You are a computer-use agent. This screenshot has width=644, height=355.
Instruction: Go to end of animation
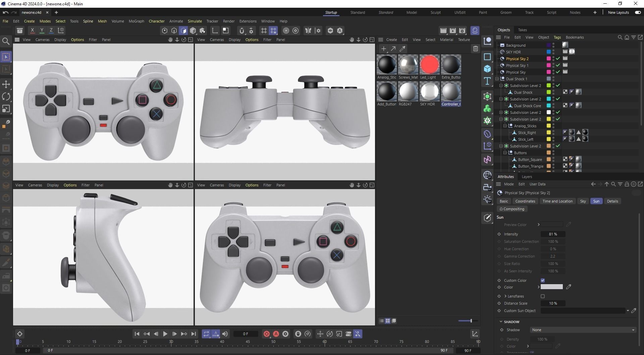point(194,334)
